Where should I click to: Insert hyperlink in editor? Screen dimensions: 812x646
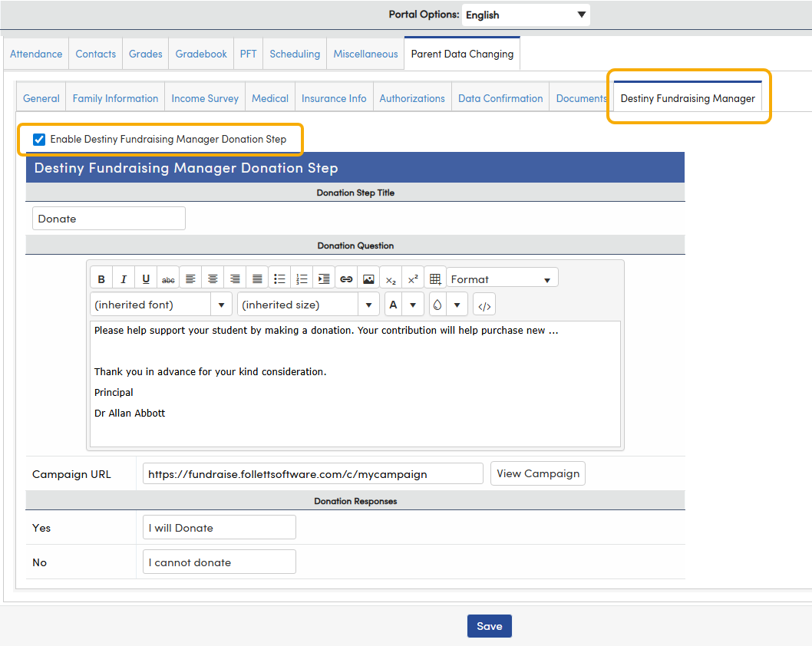click(346, 279)
